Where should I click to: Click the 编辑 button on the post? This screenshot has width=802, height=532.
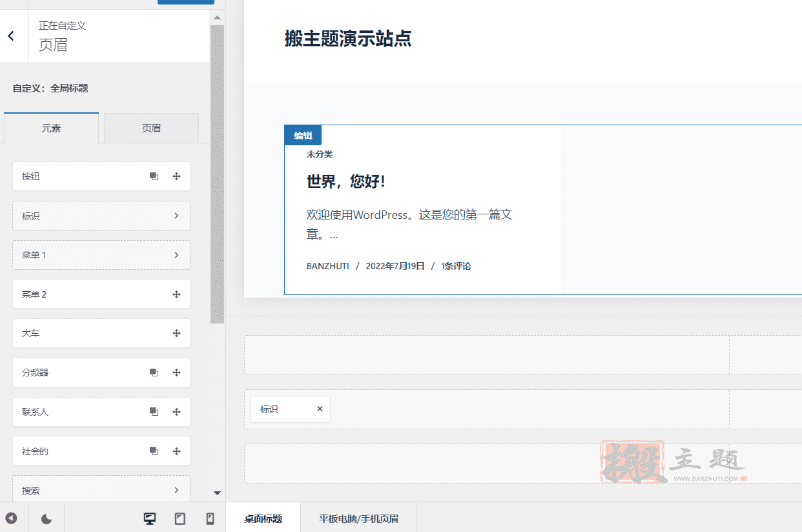tap(303, 135)
